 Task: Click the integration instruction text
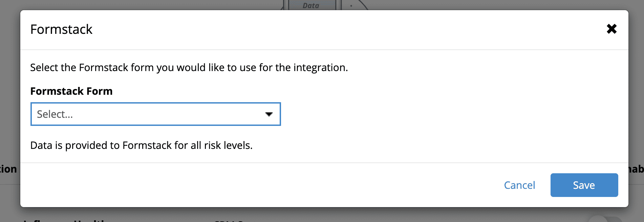[189, 67]
